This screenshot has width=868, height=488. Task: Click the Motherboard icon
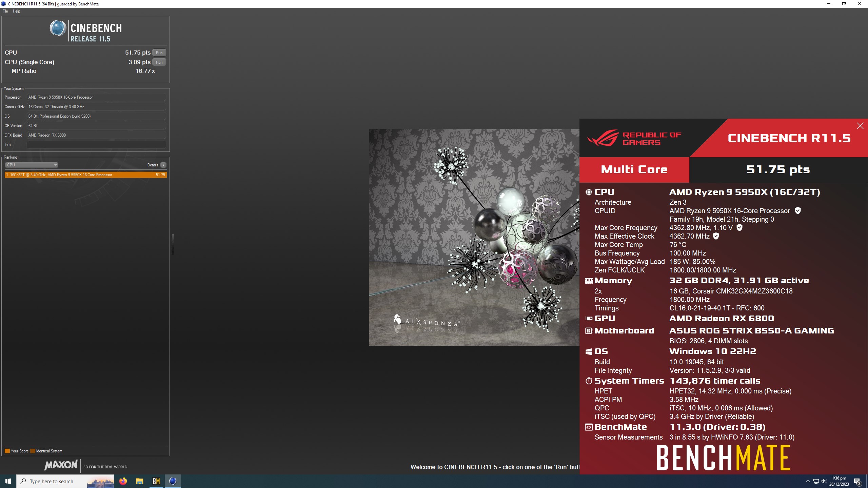[x=589, y=331]
